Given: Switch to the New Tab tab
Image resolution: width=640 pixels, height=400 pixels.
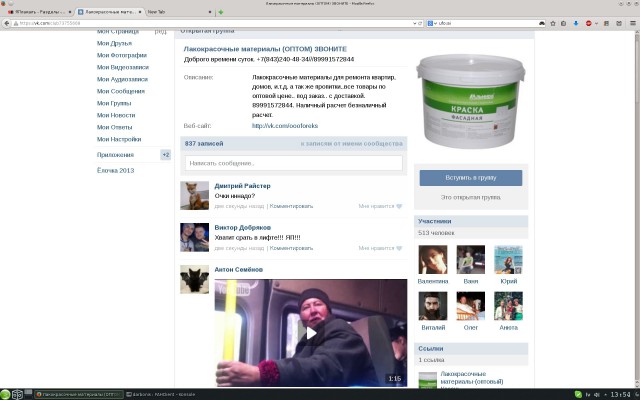Looking at the screenshot, I should (180, 12).
